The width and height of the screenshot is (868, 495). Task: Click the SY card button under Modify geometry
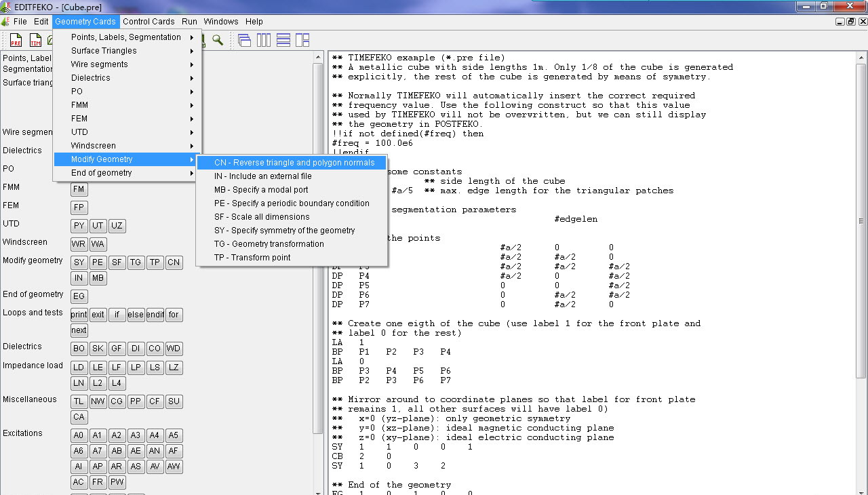click(79, 262)
